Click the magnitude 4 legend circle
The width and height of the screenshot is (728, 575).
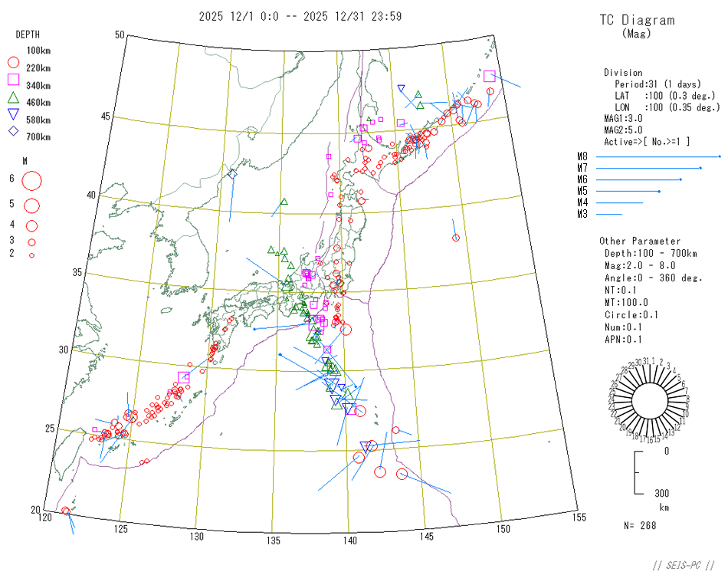click(31, 225)
